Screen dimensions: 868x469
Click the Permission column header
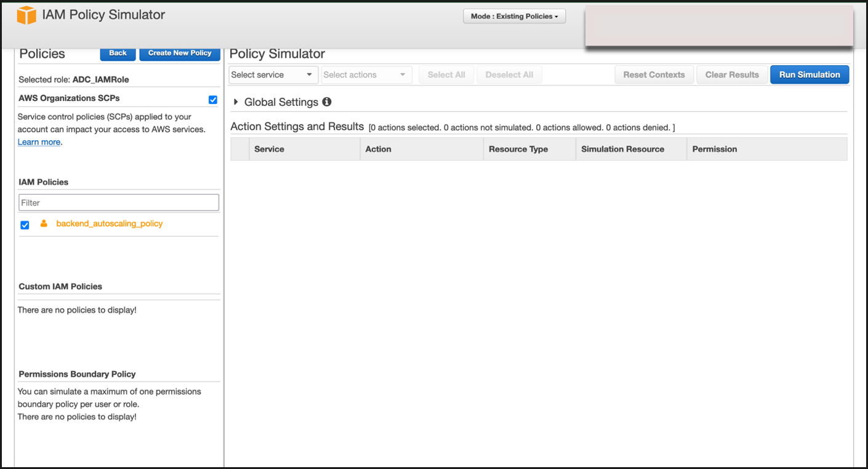767,149
